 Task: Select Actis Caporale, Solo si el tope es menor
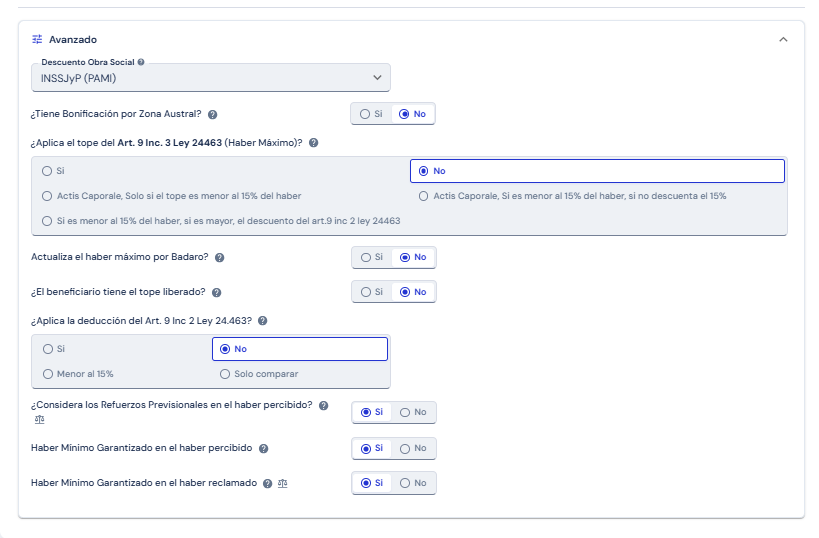(x=171, y=196)
